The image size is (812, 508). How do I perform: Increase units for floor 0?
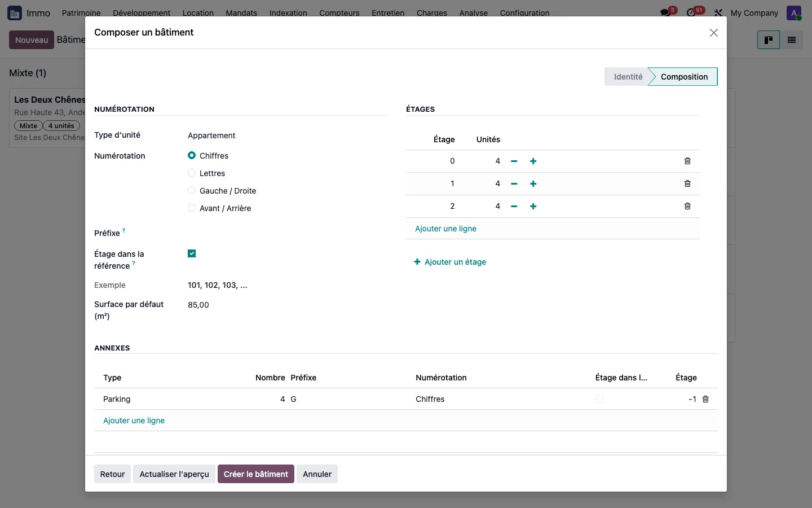coord(533,161)
